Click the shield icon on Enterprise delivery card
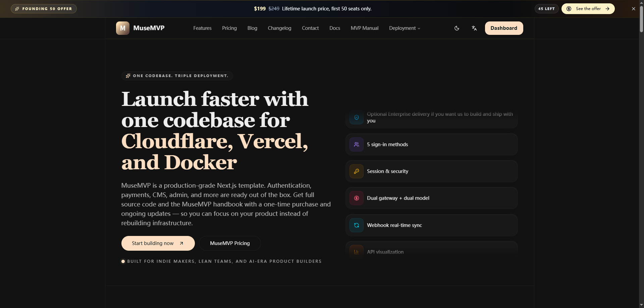The height and width of the screenshot is (308, 644). point(357,118)
